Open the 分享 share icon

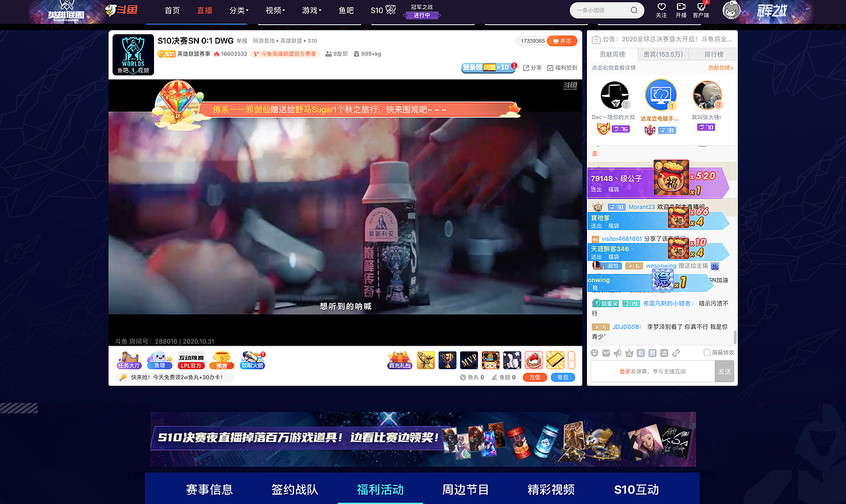tap(532, 67)
